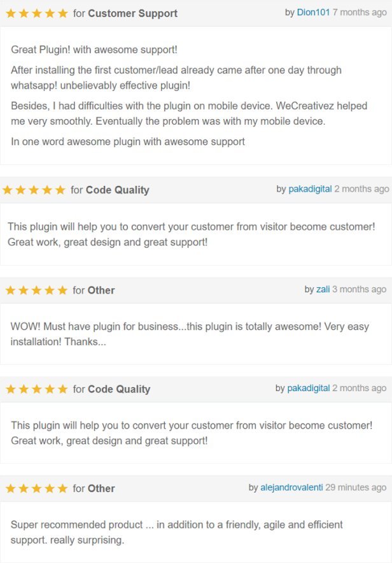Open Dion101's profile link
This screenshot has width=392, height=563.
point(312,13)
